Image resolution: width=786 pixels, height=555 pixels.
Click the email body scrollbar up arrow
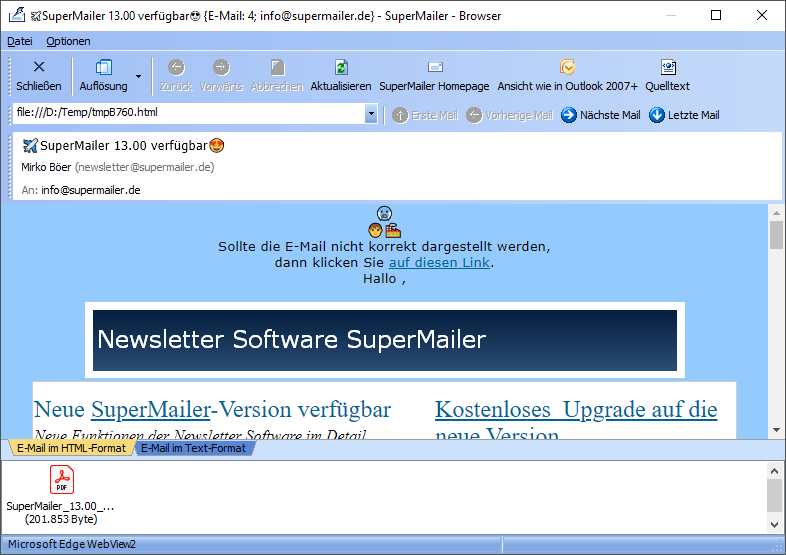pyautogui.click(x=776, y=213)
